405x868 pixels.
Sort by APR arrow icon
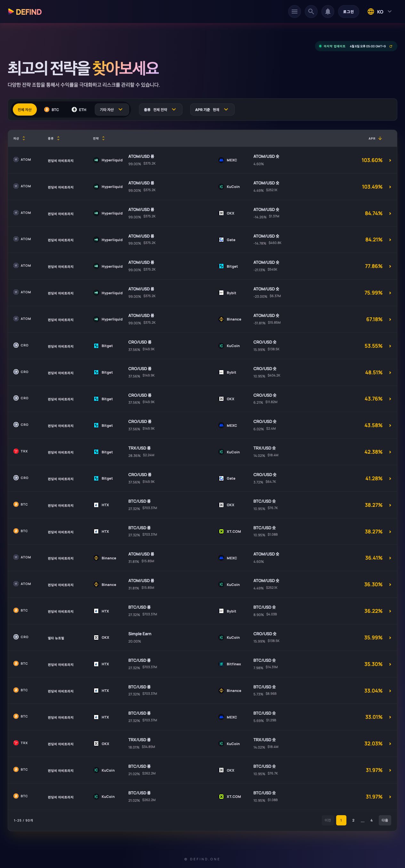coord(380,138)
